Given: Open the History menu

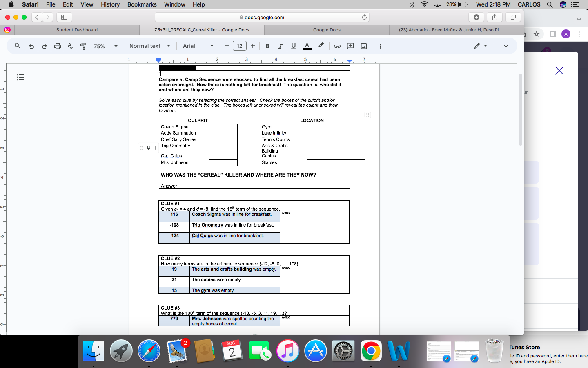Looking at the screenshot, I should 110,4.
